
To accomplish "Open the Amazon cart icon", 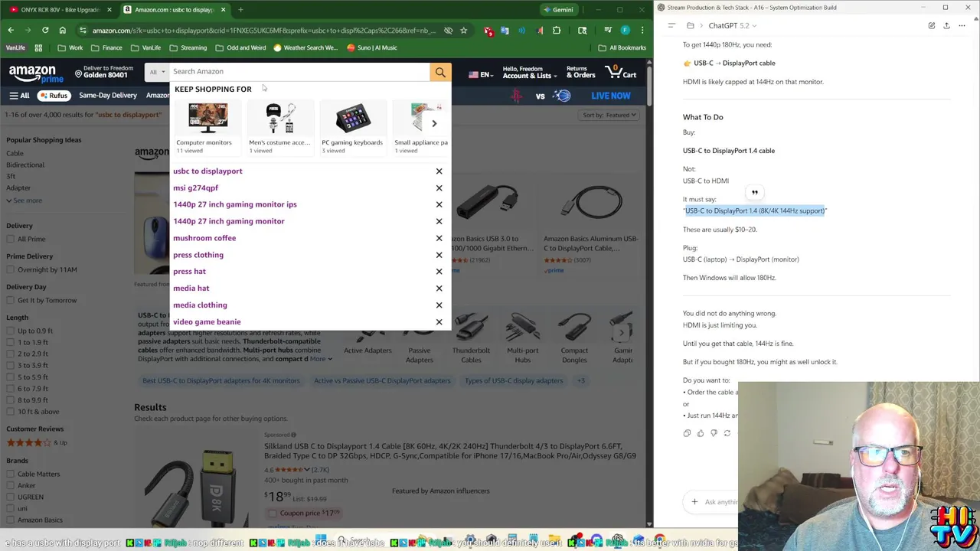I will click(621, 72).
